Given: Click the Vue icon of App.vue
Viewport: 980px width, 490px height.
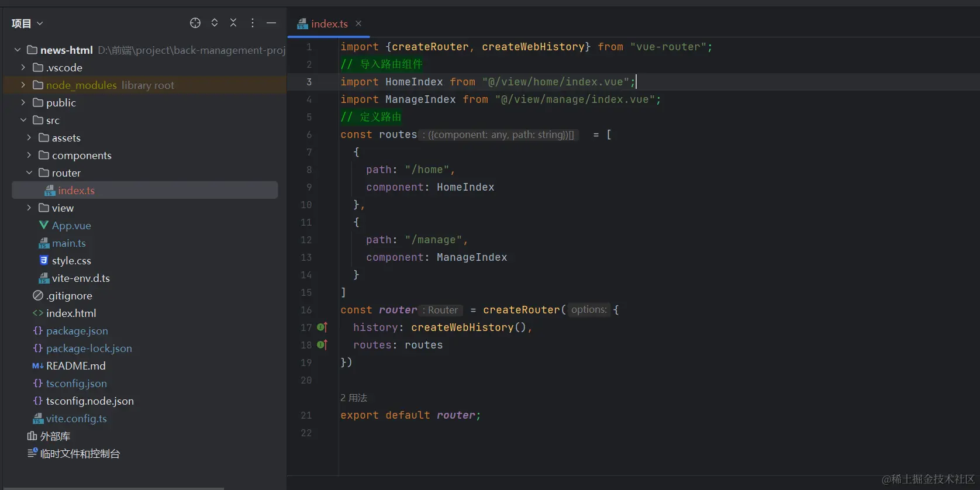Looking at the screenshot, I should 44,225.
